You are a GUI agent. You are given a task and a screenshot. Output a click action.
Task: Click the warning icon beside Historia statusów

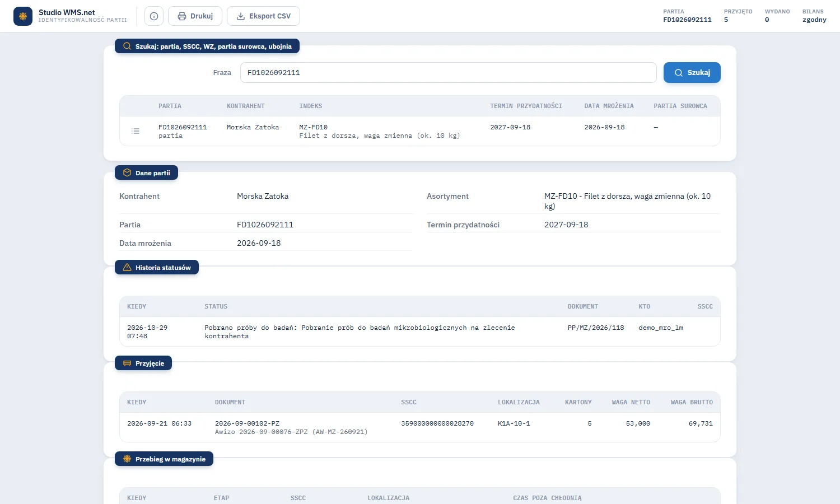[127, 268]
